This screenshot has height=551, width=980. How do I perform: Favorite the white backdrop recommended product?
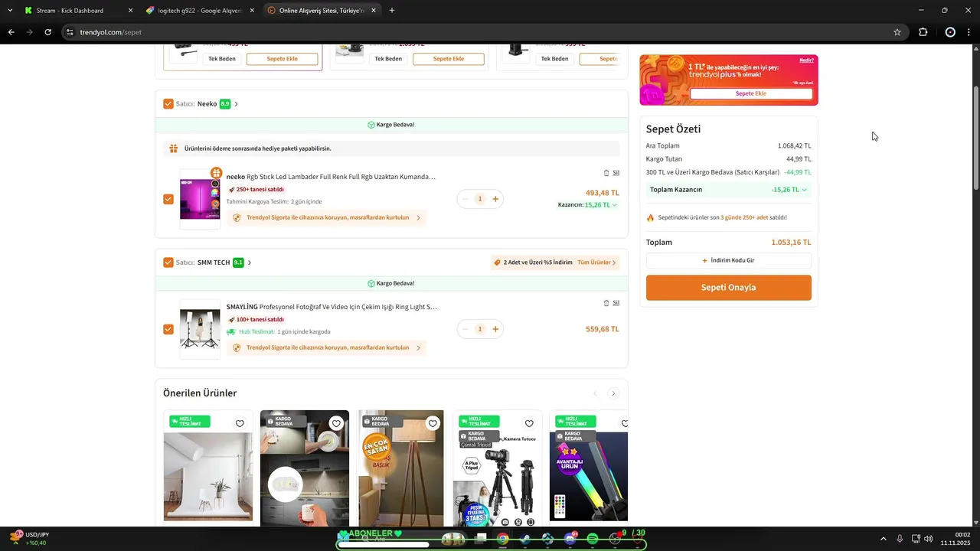tap(240, 423)
